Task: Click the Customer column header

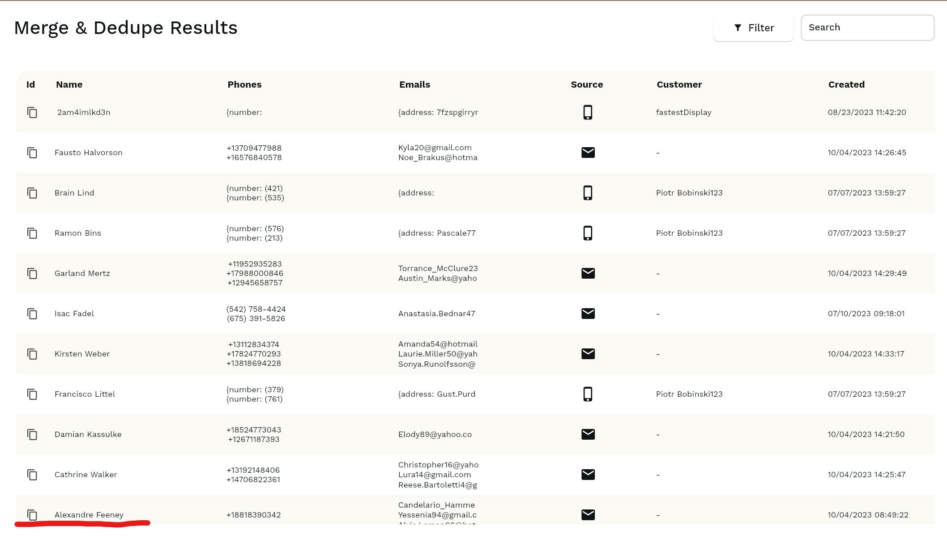Action: coord(679,85)
